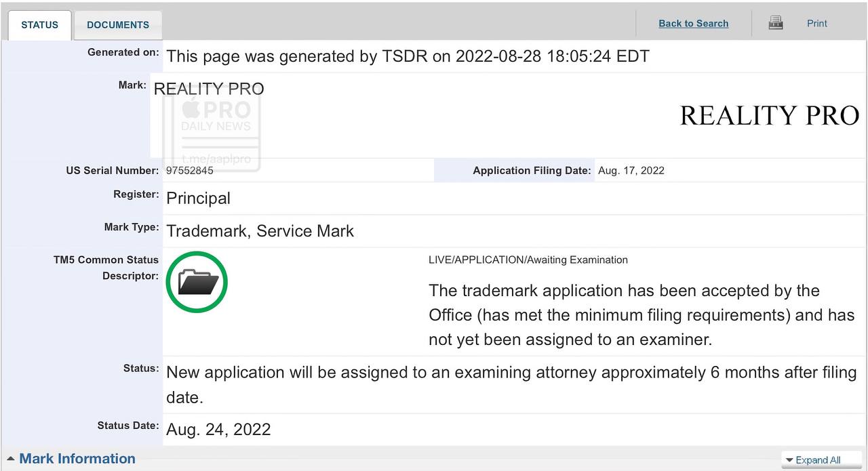Screen dimensions: 868x471
Task: Click the Print link text
Action: [816, 23]
